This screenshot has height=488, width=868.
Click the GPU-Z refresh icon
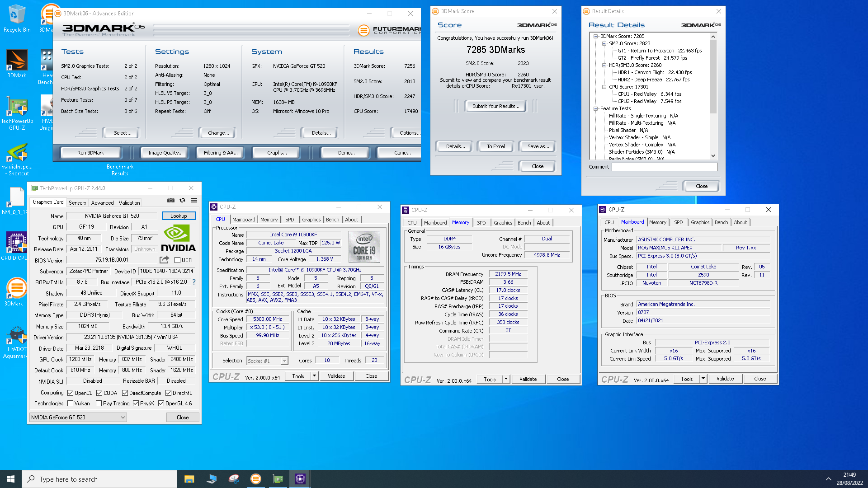(x=183, y=200)
